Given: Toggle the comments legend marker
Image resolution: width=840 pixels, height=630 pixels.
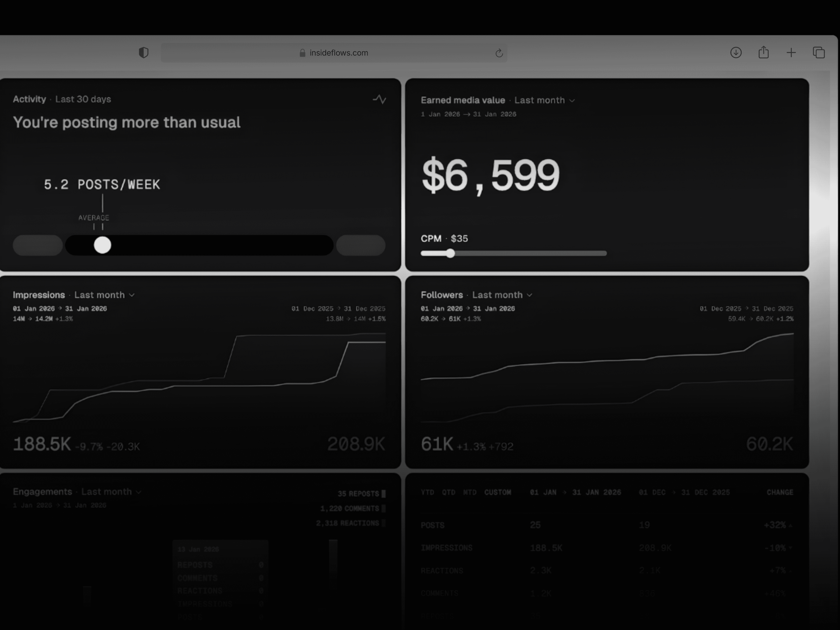Looking at the screenshot, I should (x=383, y=508).
